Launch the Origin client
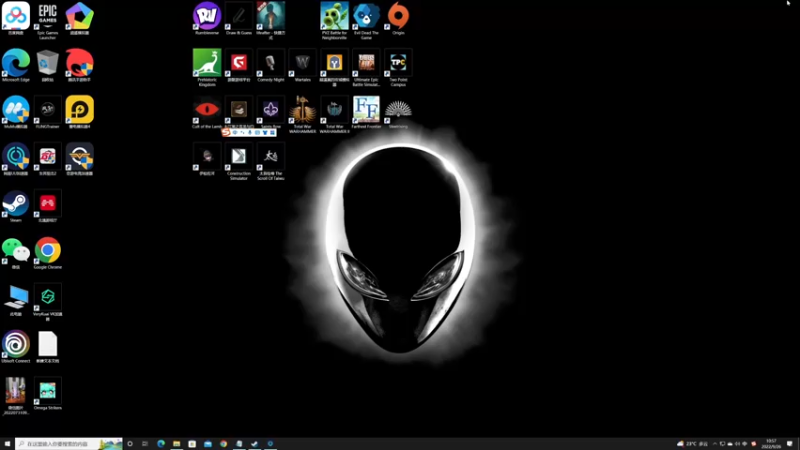800x450 pixels. point(398,18)
